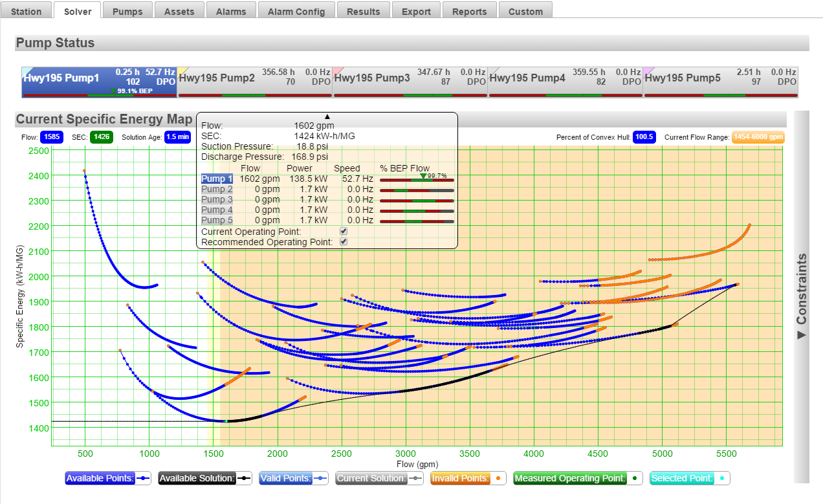Click the Solution Age value badge
The height and width of the screenshot is (504, 823).
[x=177, y=137]
